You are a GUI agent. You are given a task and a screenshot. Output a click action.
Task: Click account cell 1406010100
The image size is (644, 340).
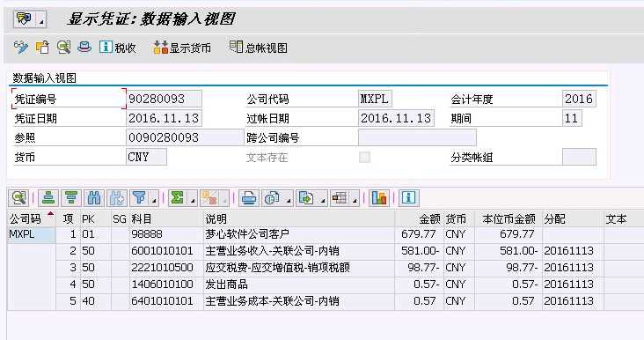166,285
